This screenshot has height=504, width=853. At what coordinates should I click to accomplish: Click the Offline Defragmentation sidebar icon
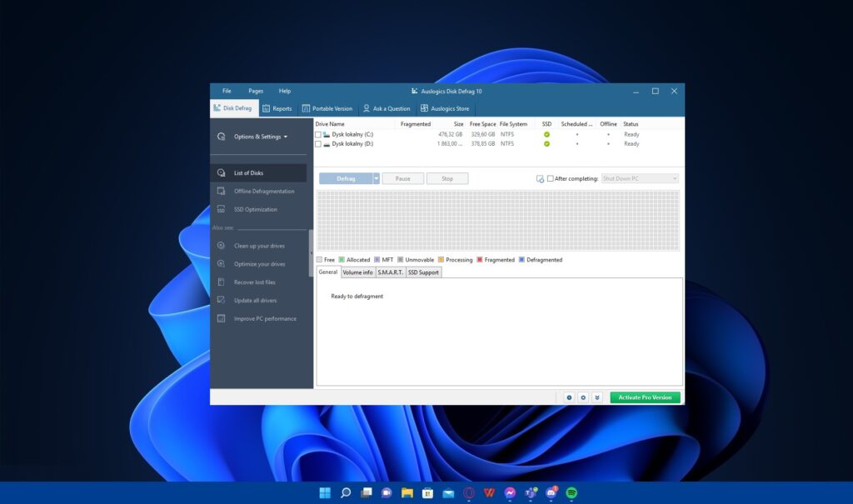(222, 191)
